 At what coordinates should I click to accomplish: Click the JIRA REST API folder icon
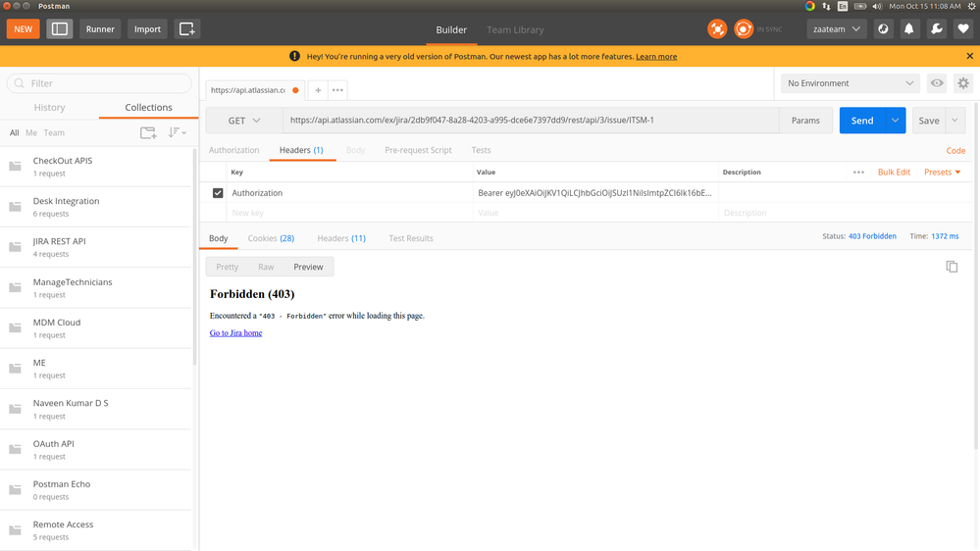tap(15, 247)
